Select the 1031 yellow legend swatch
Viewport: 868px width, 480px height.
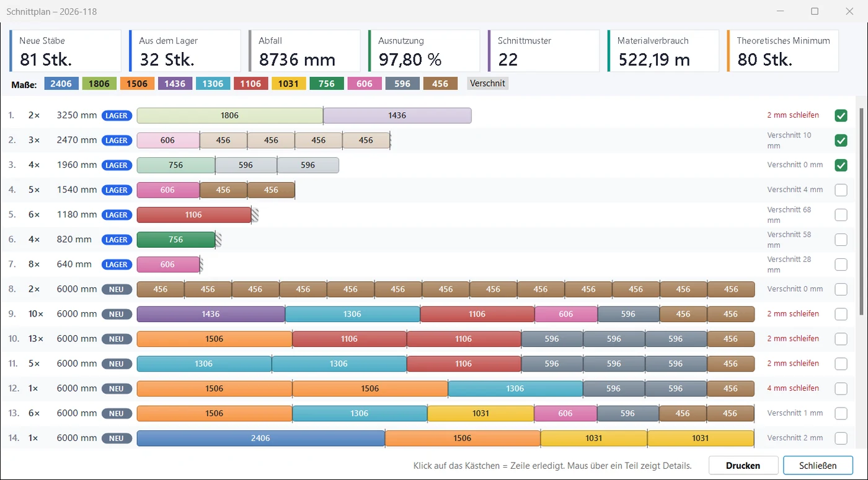click(288, 84)
